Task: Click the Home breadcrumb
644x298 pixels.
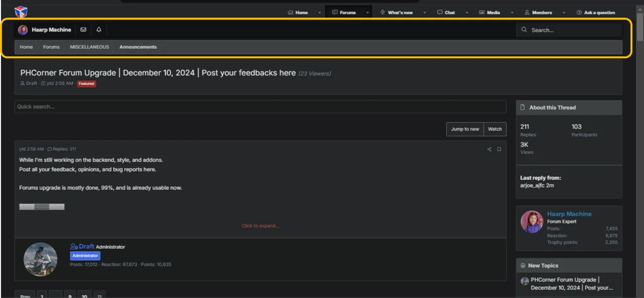Action: (26, 47)
